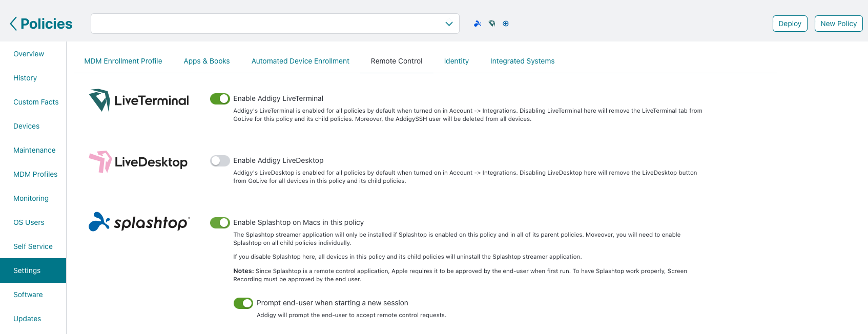This screenshot has width=868, height=334.
Task: Create a New Policy
Action: (839, 24)
